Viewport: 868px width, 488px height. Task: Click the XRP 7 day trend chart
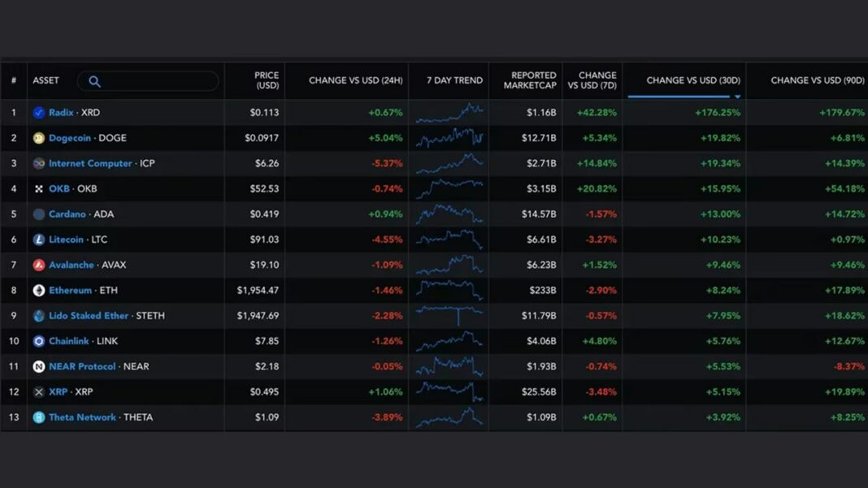coord(449,392)
